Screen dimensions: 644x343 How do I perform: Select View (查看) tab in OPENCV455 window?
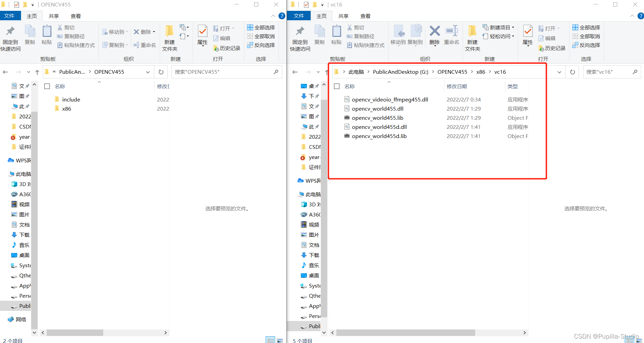click(75, 16)
